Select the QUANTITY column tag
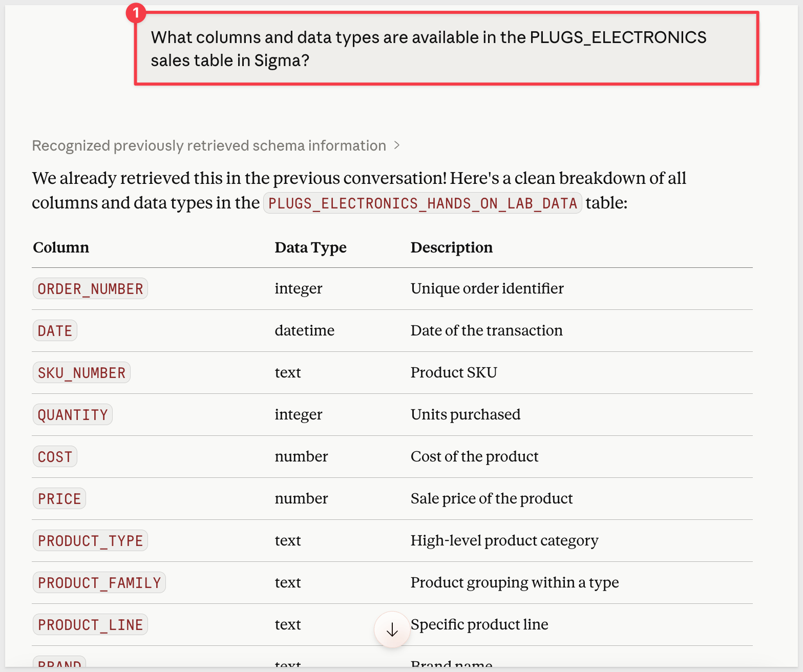This screenshot has height=672, width=803. tap(73, 415)
